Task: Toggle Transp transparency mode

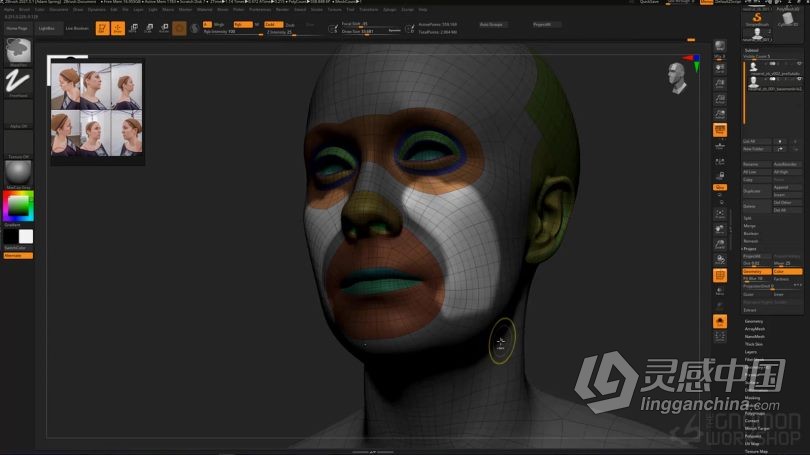Action: [720, 291]
